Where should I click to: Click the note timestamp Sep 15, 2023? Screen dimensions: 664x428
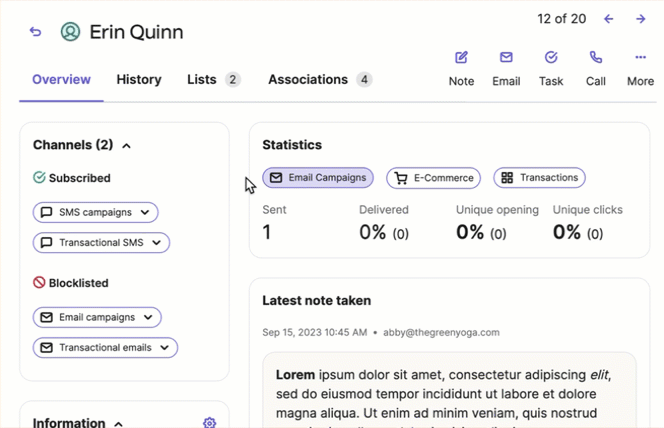coord(315,332)
